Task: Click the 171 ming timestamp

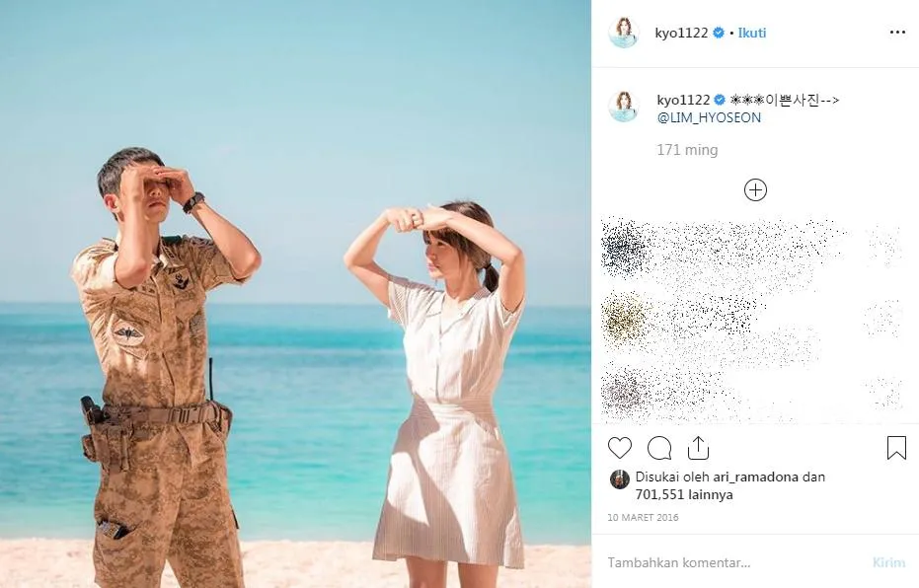Action: click(x=687, y=151)
